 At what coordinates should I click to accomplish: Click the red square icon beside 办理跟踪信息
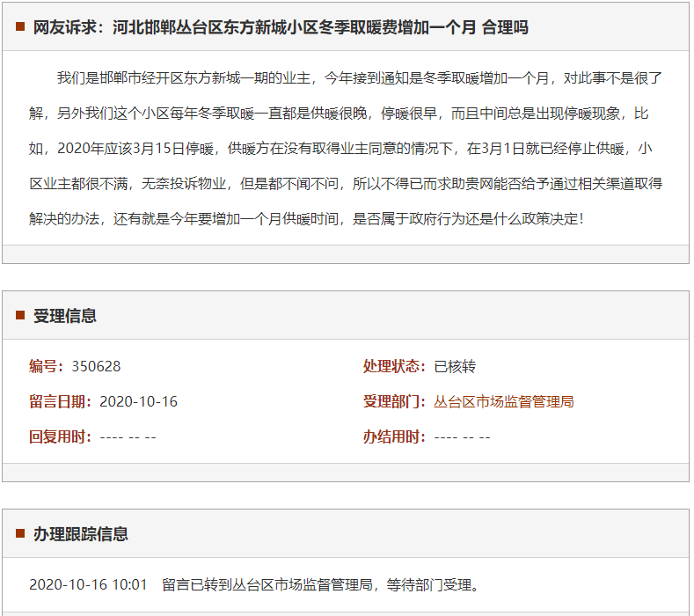pos(20,534)
